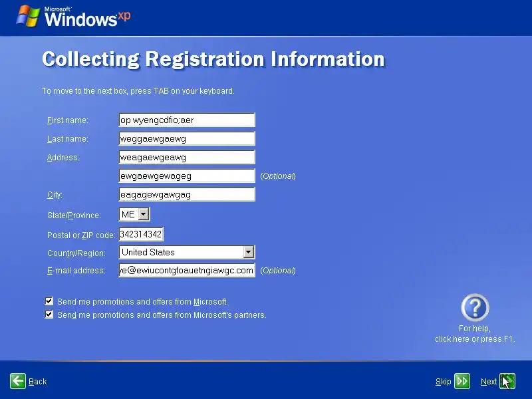Click into the City field
532x399 pixels.
[187, 194]
